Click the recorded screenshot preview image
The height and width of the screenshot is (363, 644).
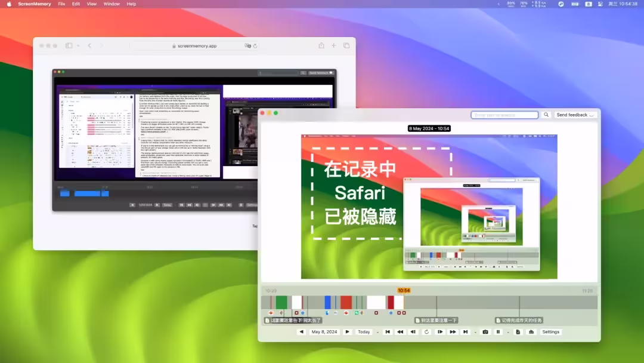tap(429, 207)
